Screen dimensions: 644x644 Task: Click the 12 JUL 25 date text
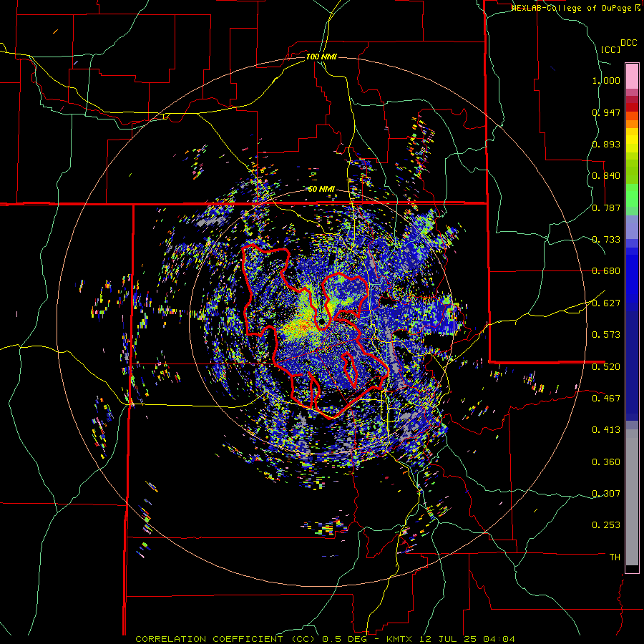point(449,639)
